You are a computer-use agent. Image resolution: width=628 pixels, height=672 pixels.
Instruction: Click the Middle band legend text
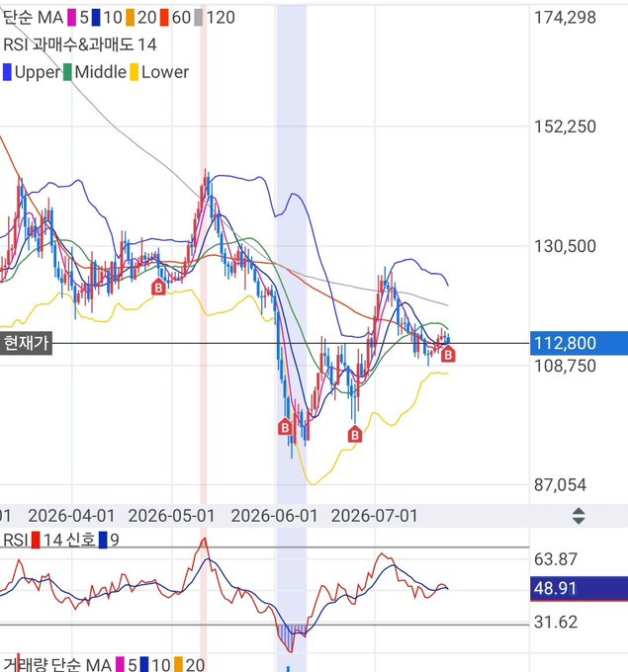tap(101, 72)
